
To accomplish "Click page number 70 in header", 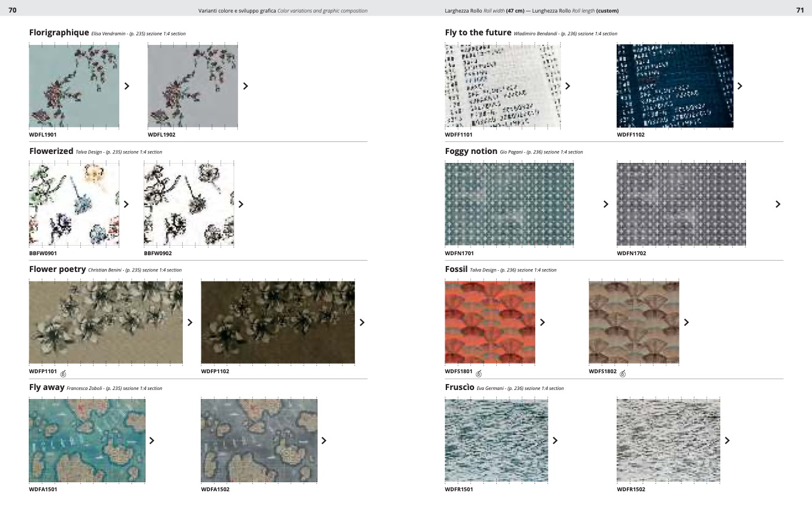I will pos(12,10).
